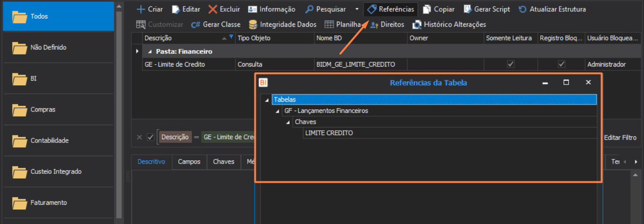Open the Pesquisar dropdown arrow
644x224 pixels.
(357, 9)
